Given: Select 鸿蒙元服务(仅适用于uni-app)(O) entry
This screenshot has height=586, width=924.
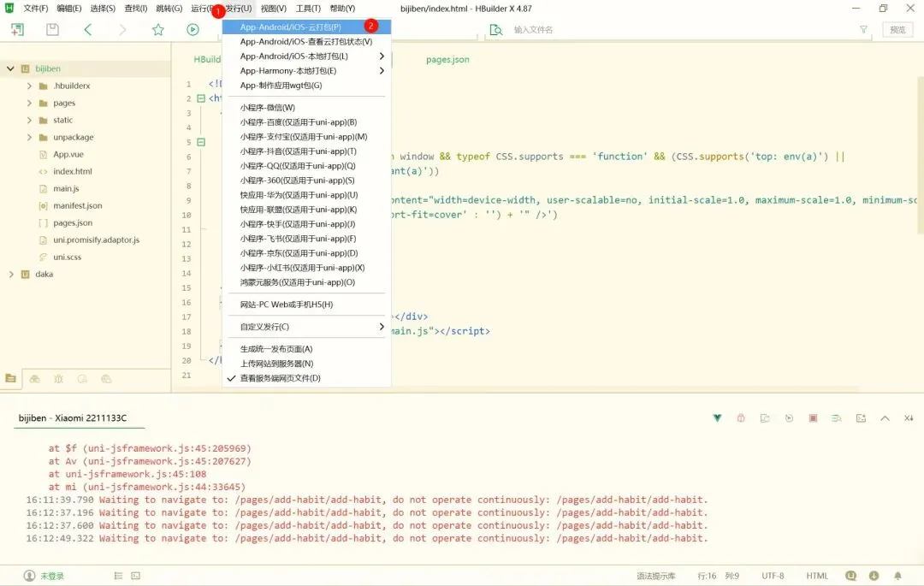Looking at the screenshot, I should coord(306,282).
